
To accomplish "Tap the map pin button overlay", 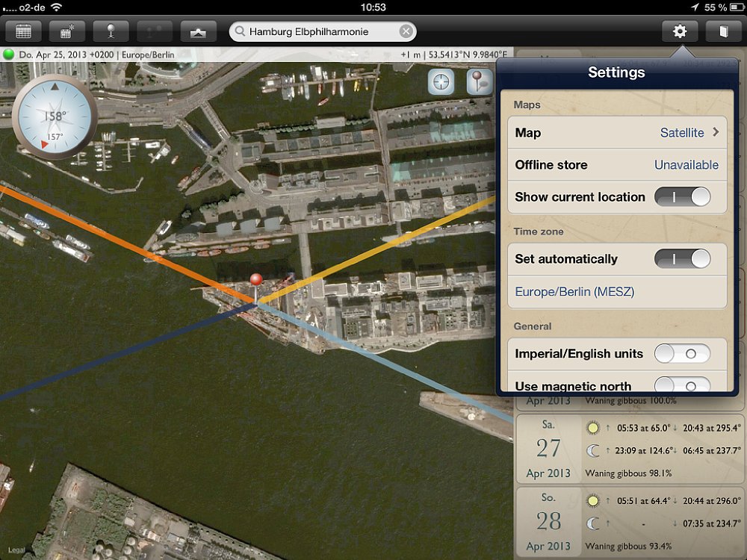I will [479, 82].
